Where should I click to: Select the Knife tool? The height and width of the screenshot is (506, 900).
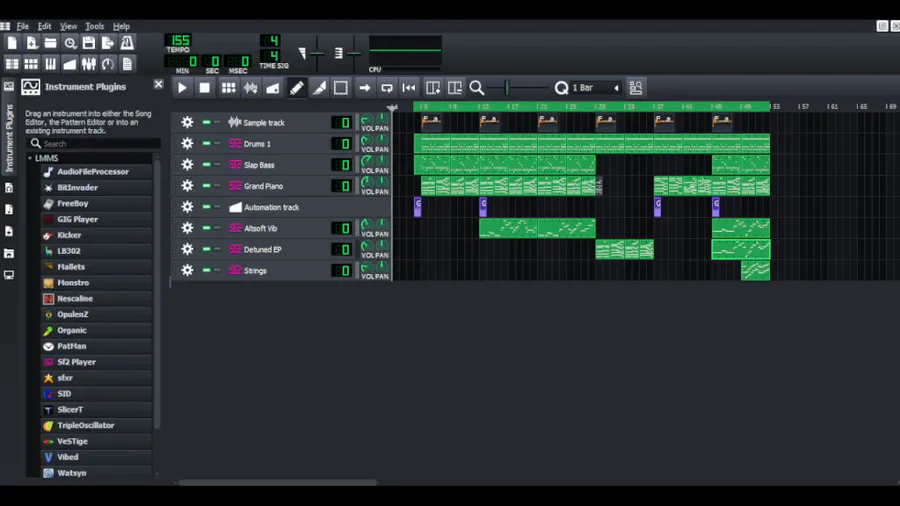click(319, 88)
